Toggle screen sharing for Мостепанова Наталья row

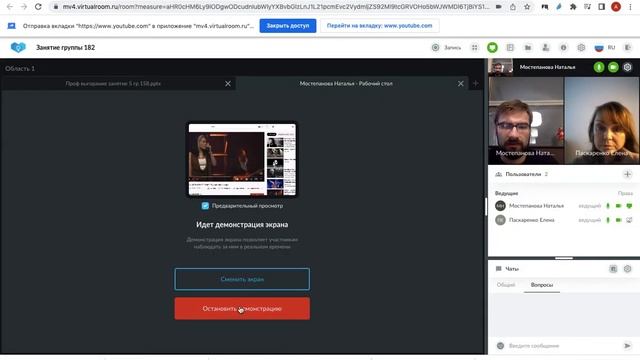pos(629,206)
